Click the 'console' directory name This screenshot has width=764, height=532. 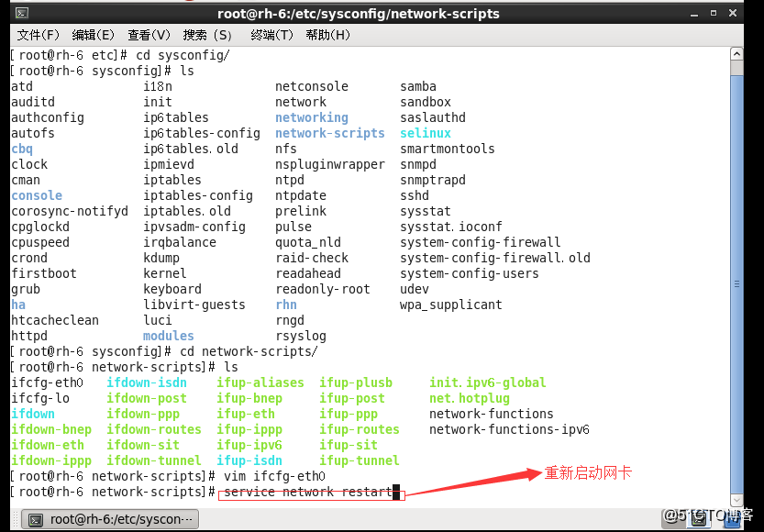tap(37, 196)
